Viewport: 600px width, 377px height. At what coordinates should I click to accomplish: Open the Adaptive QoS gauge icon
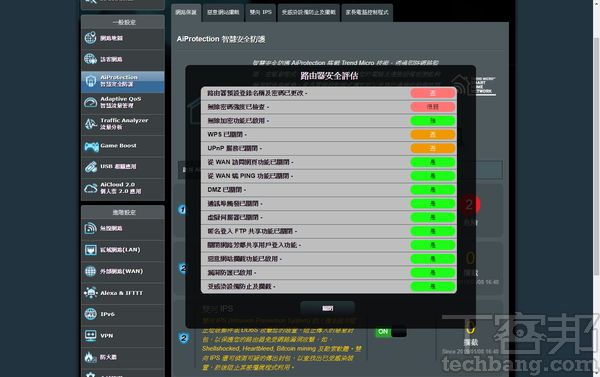[91, 102]
